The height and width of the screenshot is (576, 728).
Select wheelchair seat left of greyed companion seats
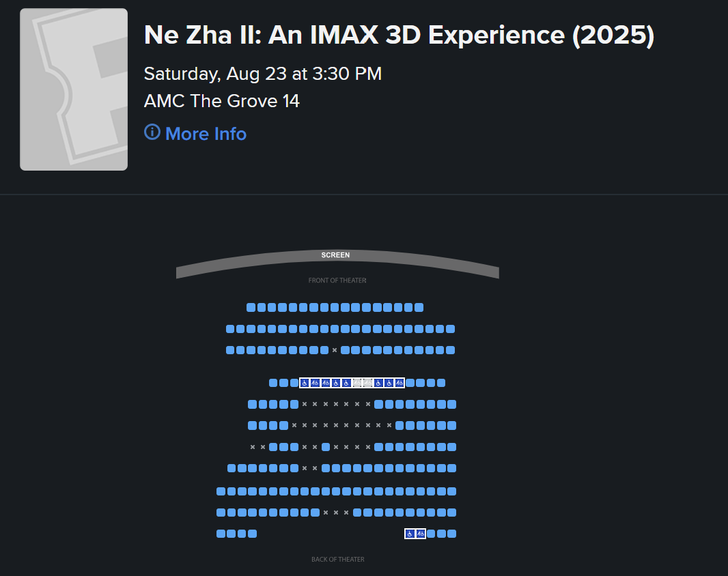346,383
